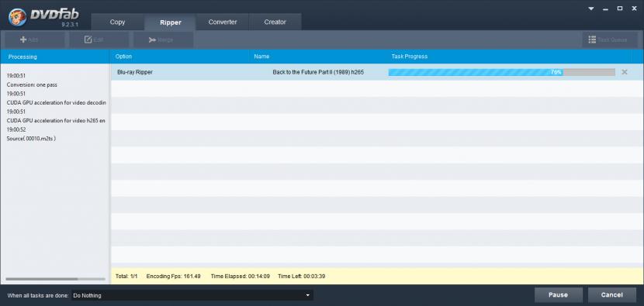Click the Option column header
This screenshot has height=306, width=644.
tap(123, 57)
